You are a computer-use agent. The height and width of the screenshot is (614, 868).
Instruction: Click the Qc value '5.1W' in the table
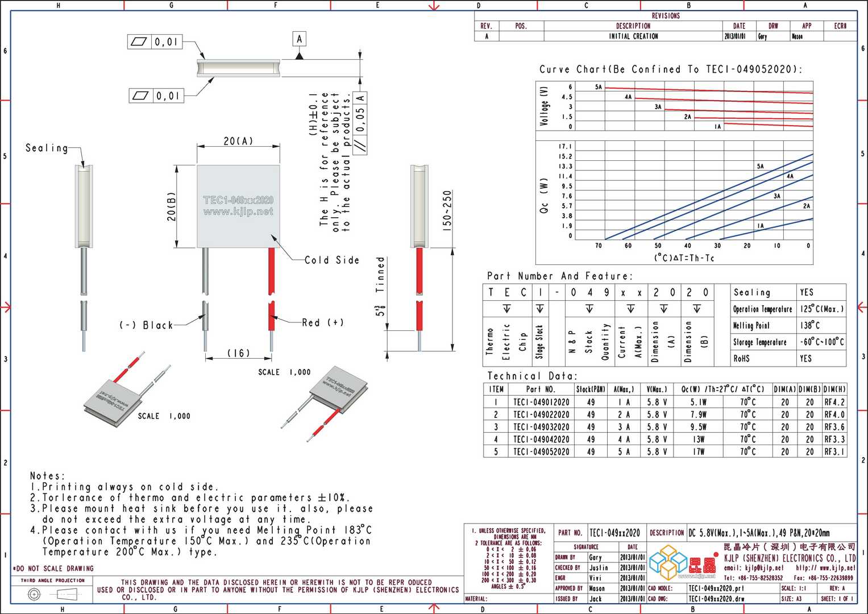(x=699, y=402)
